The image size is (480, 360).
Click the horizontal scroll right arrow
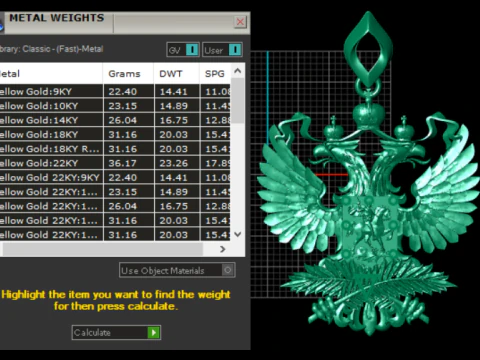pyautogui.click(x=223, y=249)
